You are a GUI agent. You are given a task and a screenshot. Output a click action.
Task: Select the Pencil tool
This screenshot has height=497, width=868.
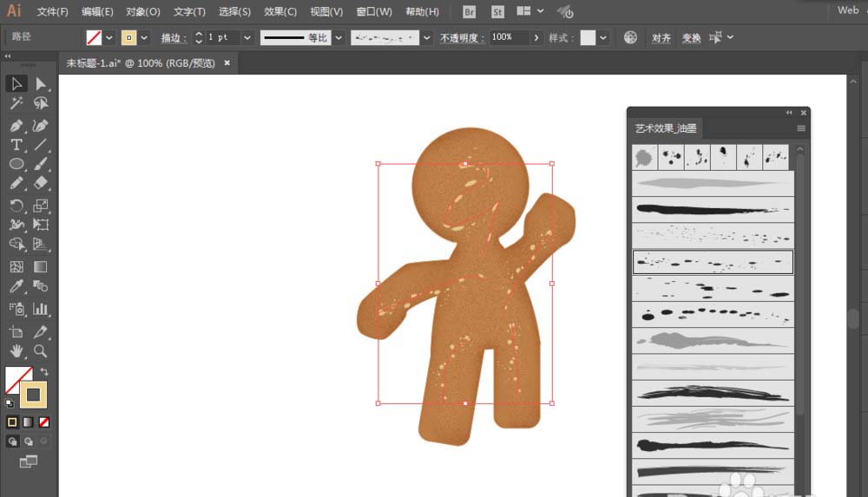point(16,183)
